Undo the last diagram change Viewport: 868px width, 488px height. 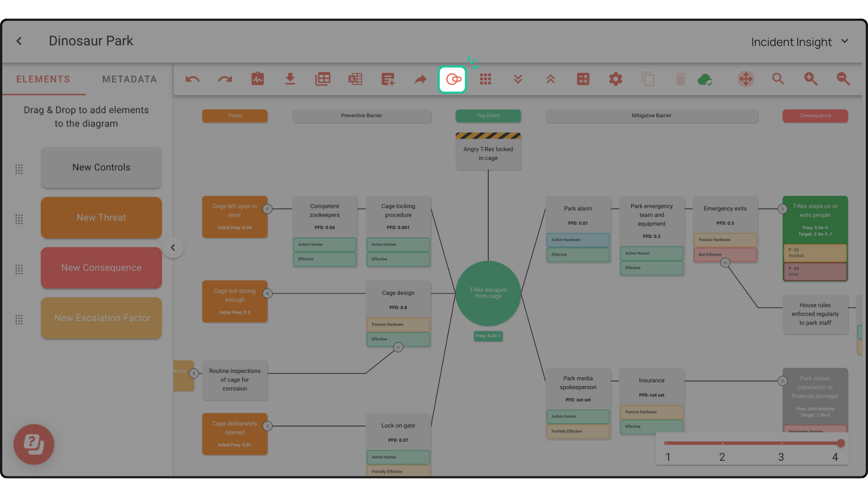pyautogui.click(x=192, y=79)
